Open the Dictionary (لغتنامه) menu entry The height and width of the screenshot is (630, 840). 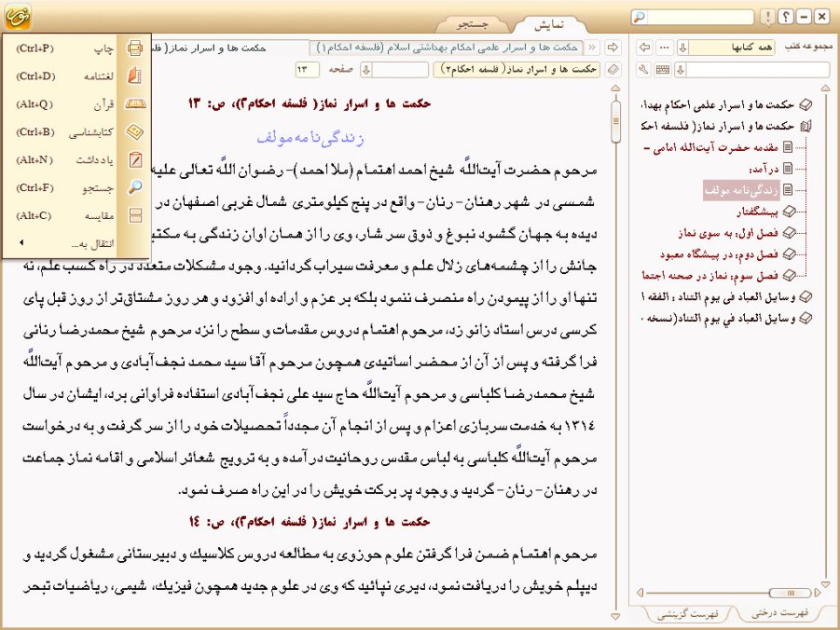click(x=76, y=76)
